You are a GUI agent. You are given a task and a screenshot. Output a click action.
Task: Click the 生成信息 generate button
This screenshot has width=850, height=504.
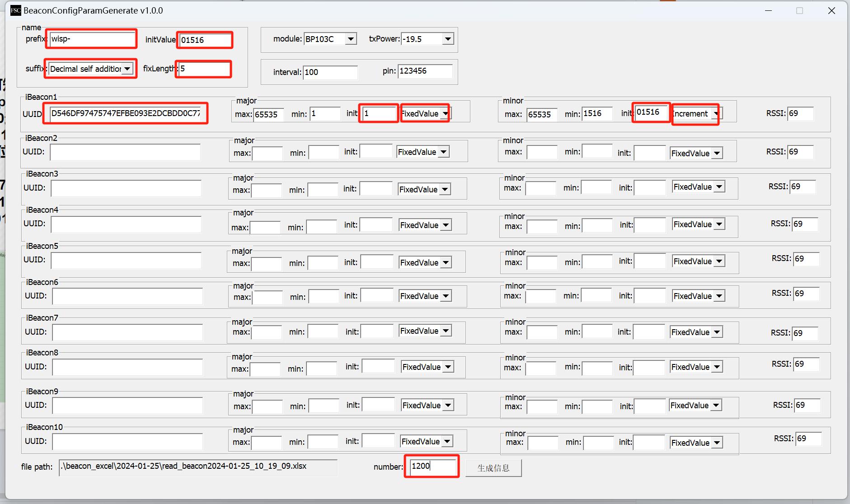[x=493, y=468]
